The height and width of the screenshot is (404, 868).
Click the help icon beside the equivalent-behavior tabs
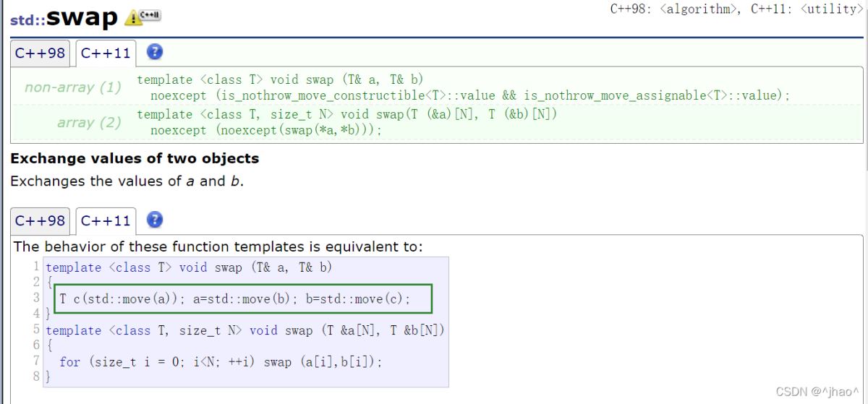tap(154, 220)
